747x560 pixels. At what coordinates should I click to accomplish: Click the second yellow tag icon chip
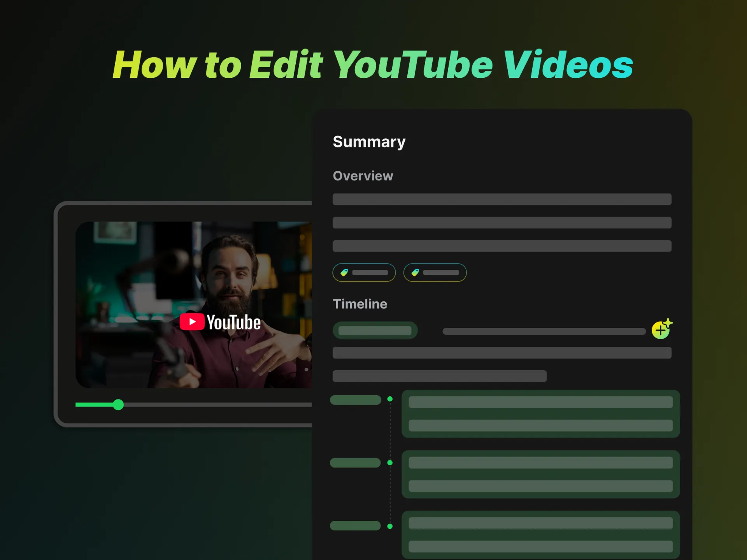pyautogui.click(x=435, y=272)
